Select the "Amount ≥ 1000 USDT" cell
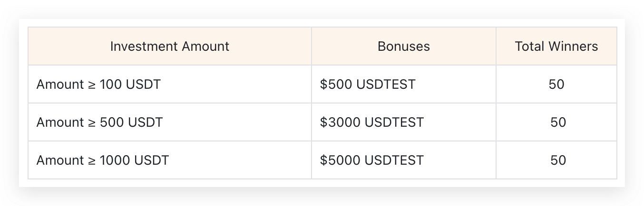Viewport: 644px width, 206px height. click(102, 160)
